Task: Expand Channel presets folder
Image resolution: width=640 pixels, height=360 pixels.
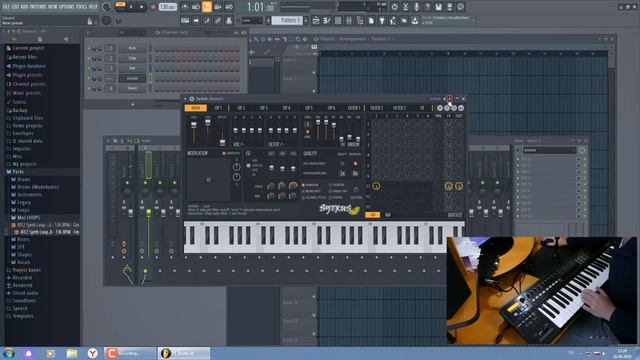Action: click(x=29, y=84)
